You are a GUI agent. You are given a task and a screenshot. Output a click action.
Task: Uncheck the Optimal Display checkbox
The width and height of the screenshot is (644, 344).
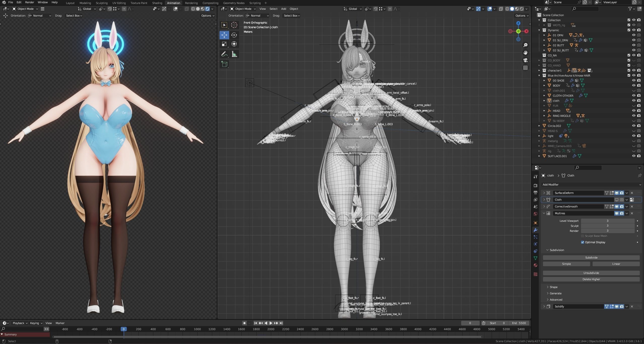[582, 242]
